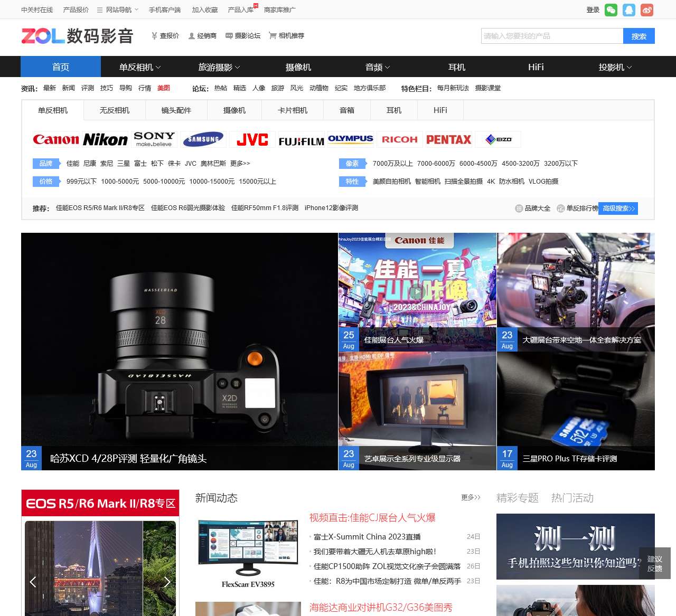Switch to the 无反相机 tab
Image resolution: width=676 pixels, height=616 pixels.
pyautogui.click(x=115, y=110)
